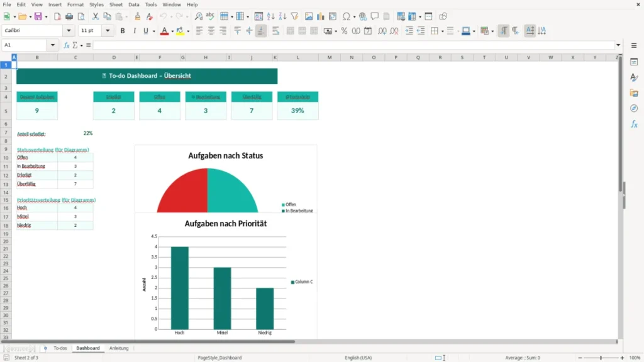This screenshot has width=644, height=362.
Task: Insert comment speech bubble icon
Action: (x=375, y=16)
